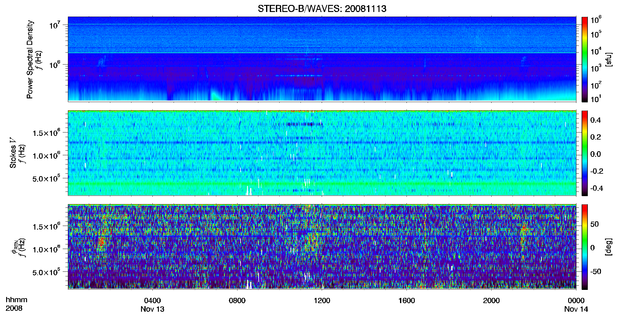Screen dimensions: 644x332
Task: Click the top panel power spectral colorbar
Action: (585, 59)
